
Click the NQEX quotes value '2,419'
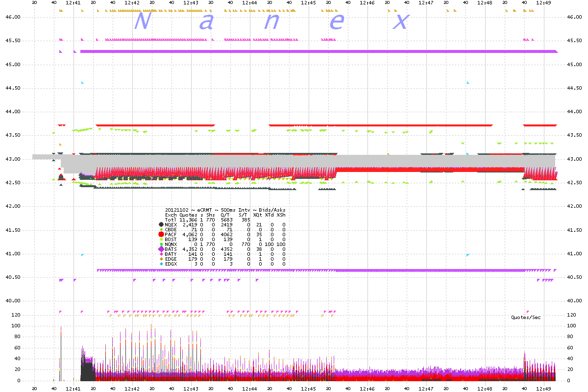190,224
